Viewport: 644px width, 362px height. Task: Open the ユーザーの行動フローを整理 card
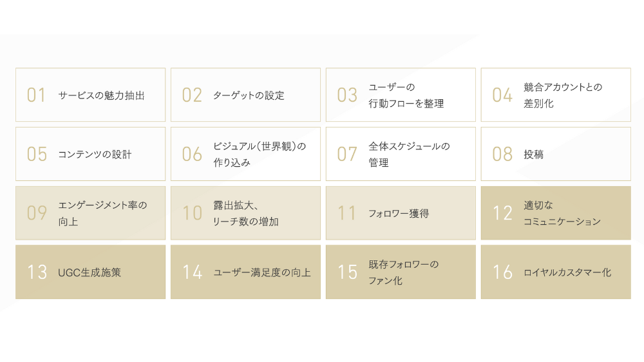[401, 95]
